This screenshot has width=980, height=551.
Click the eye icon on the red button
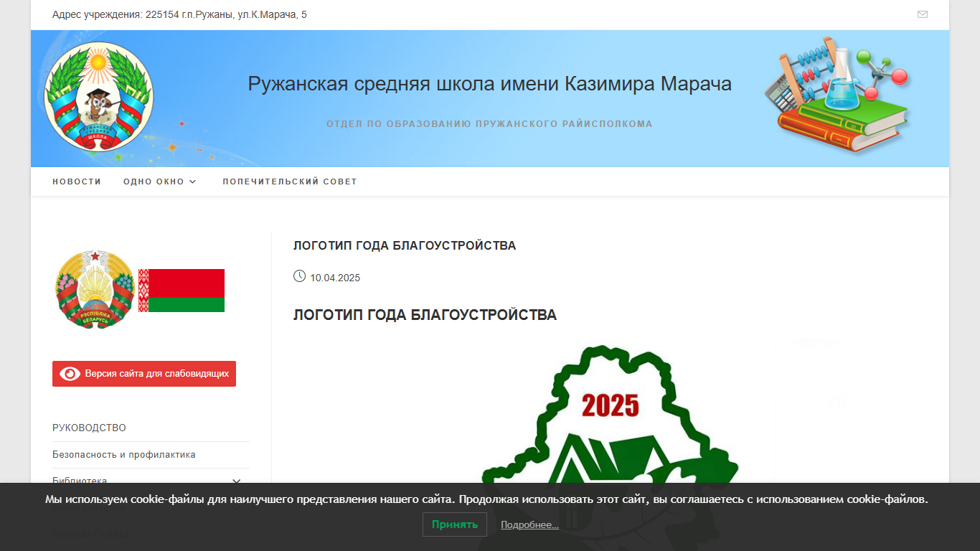click(x=70, y=374)
